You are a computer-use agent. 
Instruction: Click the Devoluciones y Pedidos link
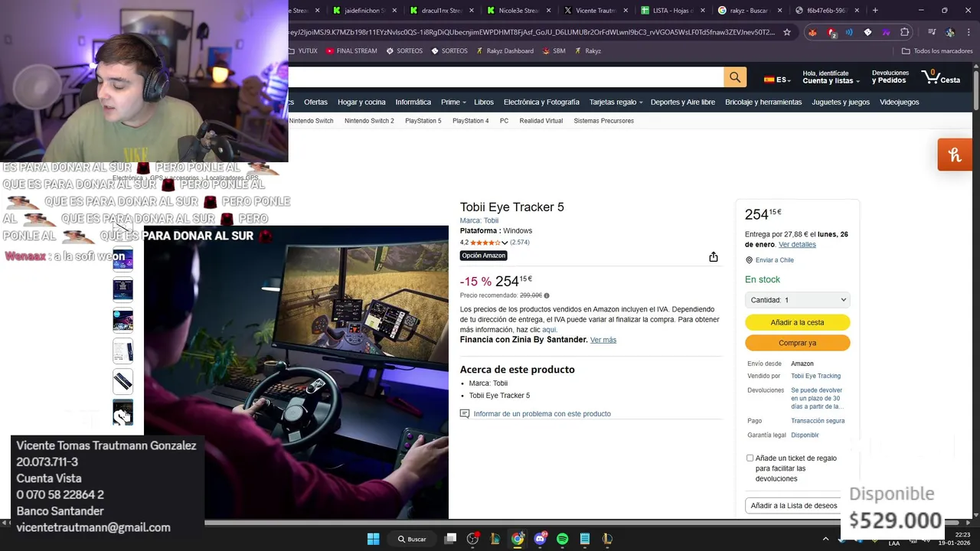pos(890,77)
